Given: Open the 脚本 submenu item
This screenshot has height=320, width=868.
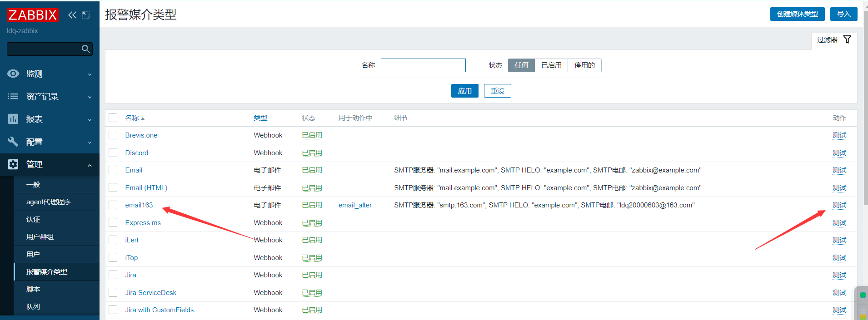Looking at the screenshot, I should point(33,289).
